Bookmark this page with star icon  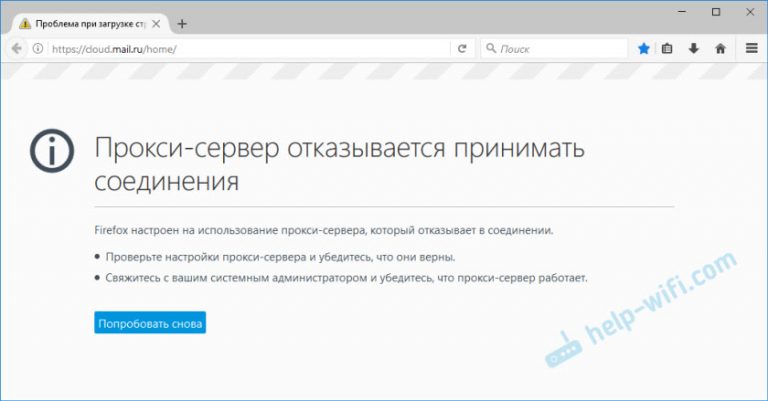pyautogui.click(x=644, y=48)
